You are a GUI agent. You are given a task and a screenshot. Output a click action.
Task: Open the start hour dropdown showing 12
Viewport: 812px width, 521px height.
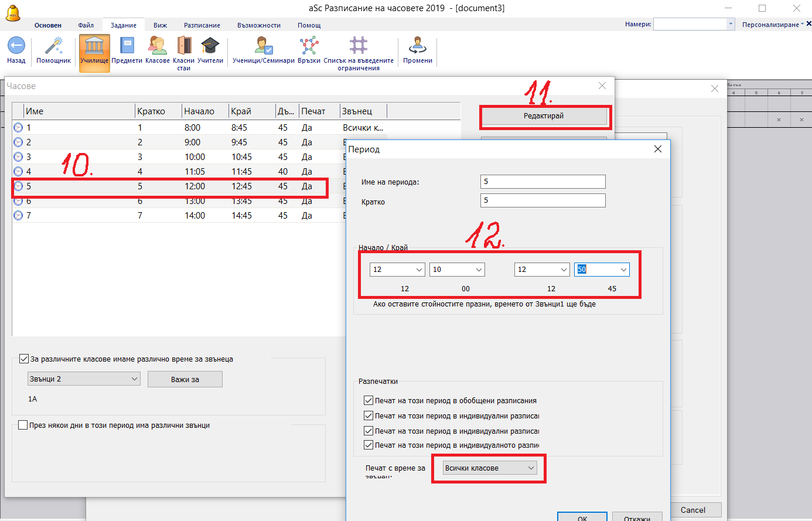pos(397,270)
